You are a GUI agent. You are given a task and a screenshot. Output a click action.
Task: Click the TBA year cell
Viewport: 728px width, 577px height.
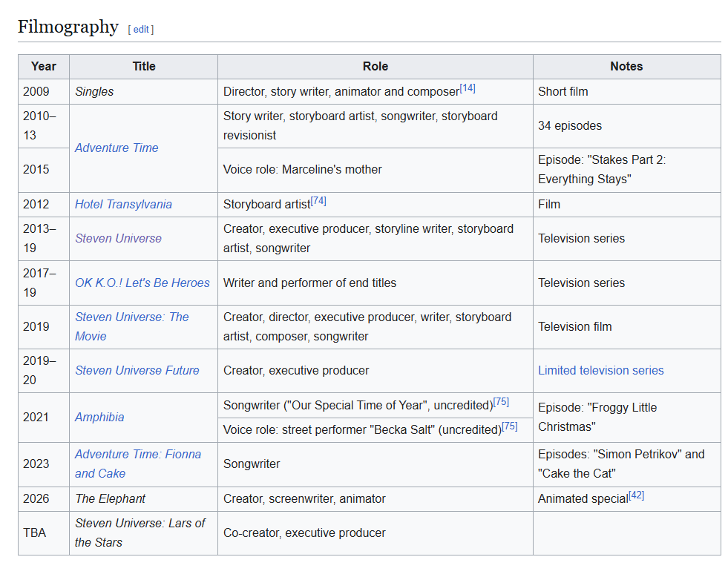tap(44, 533)
